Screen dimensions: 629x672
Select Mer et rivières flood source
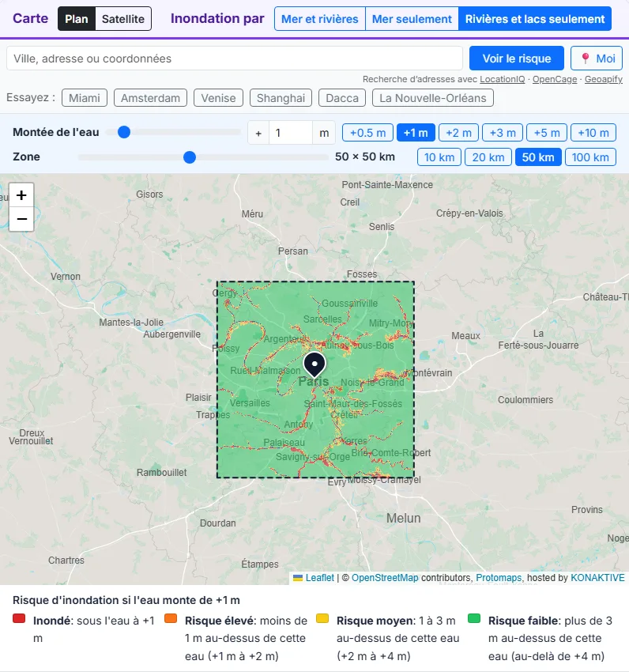coord(320,19)
